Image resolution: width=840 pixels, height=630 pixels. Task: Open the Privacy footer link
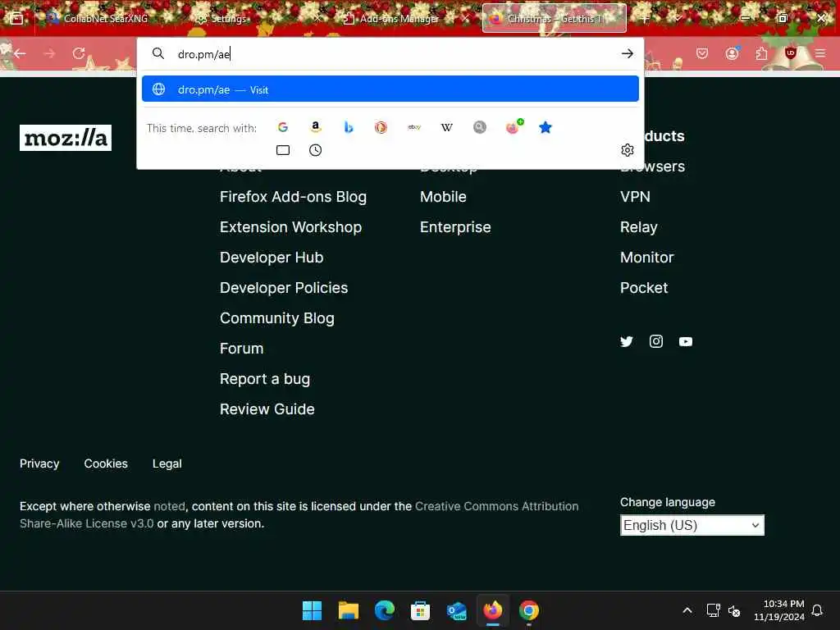click(39, 463)
